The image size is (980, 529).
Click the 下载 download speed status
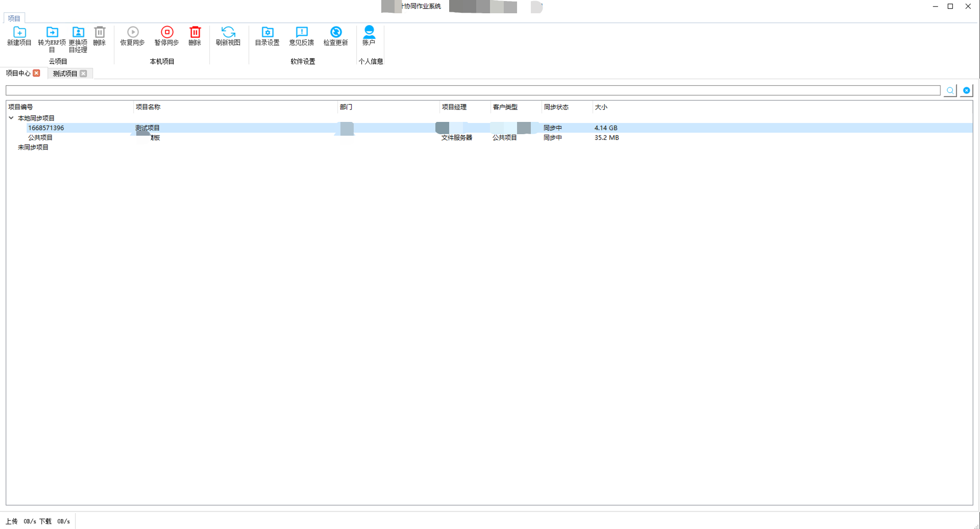tap(55, 521)
